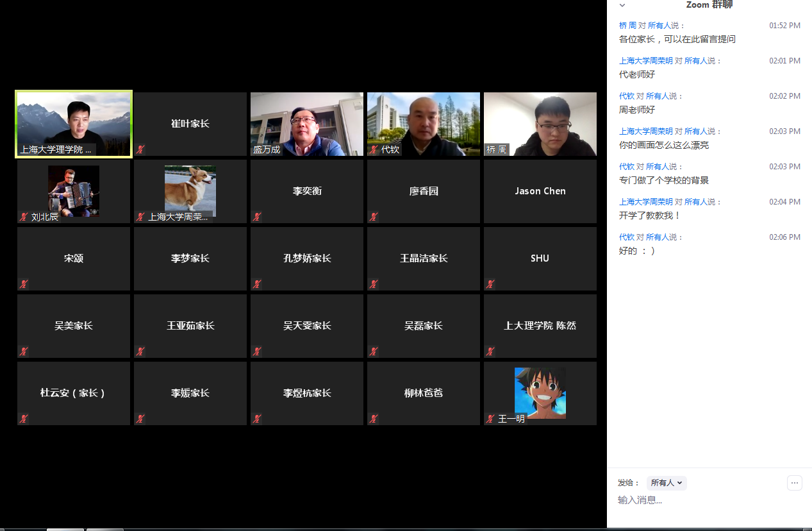Click the muted mic icon on 李煜杭家长's tile

[x=257, y=419]
